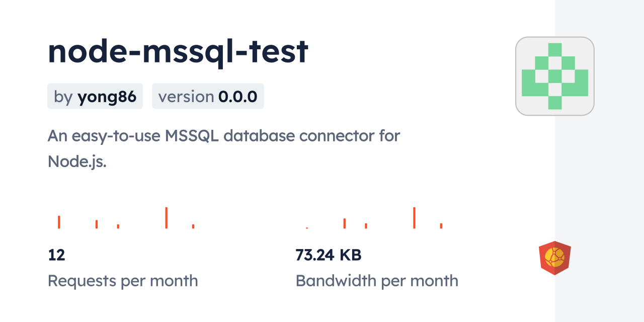Screen dimensions: 644x322
Task: Open the node-mssql-test package title
Action: pos(178,52)
